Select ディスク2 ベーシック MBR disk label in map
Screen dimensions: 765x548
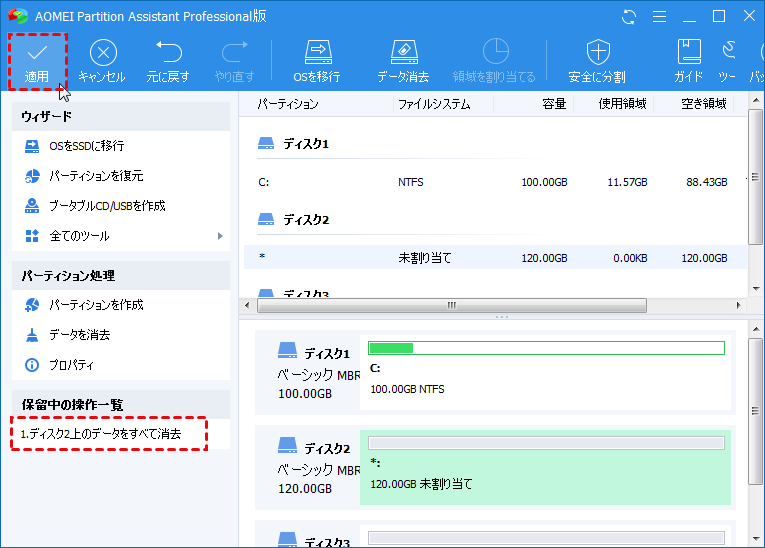pyautogui.click(x=317, y=467)
